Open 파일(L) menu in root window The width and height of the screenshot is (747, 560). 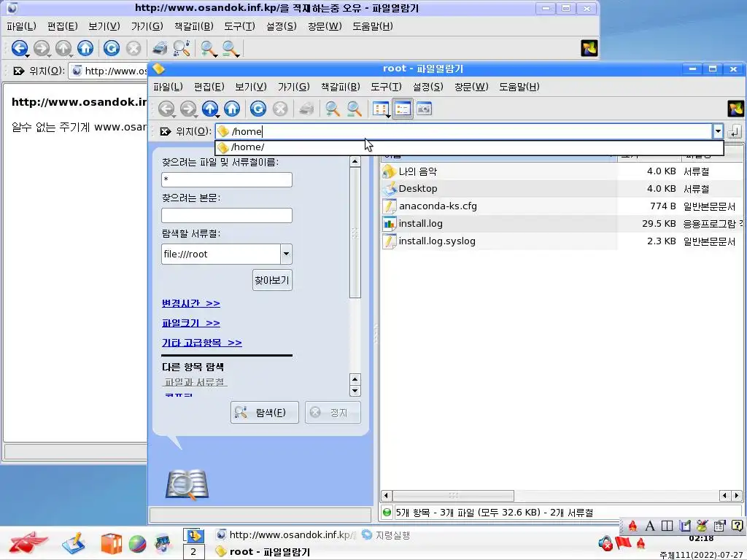pos(168,87)
